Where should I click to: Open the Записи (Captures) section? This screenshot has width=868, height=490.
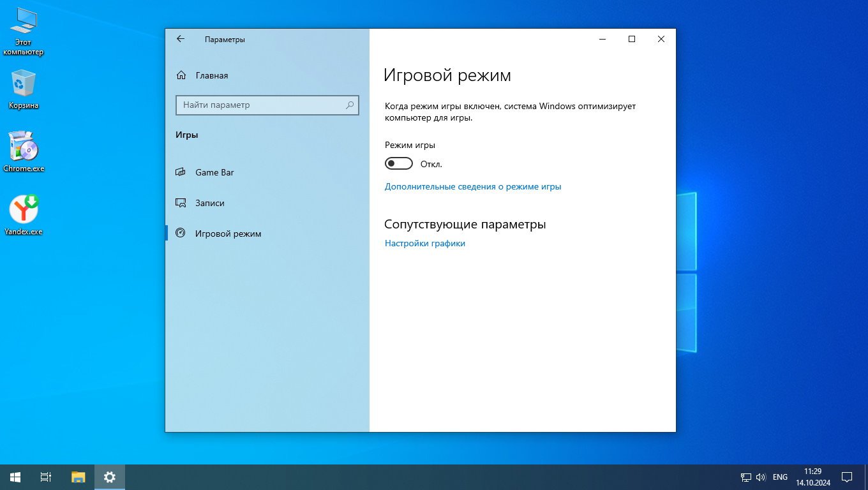(x=209, y=203)
